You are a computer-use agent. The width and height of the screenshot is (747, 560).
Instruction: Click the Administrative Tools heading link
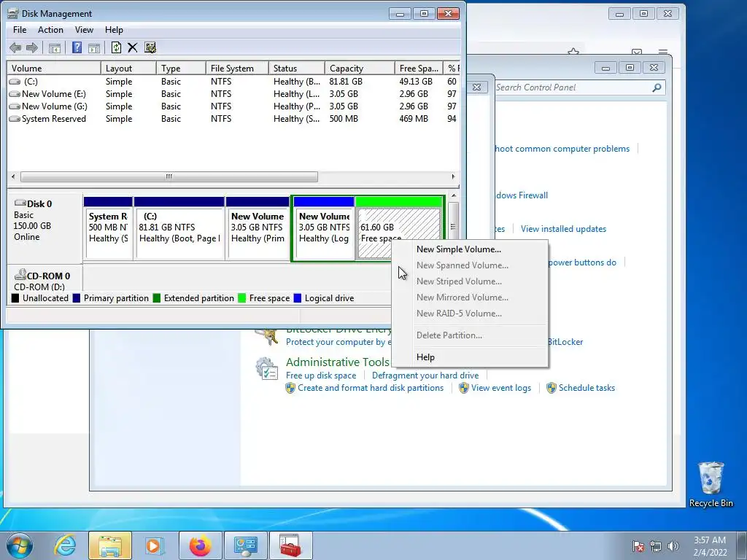[337, 362]
